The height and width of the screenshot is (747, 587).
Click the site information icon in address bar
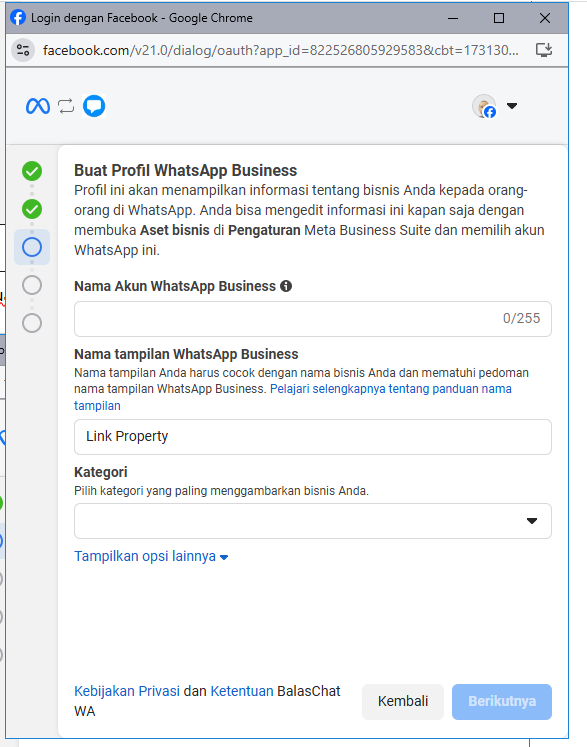(23, 50)
